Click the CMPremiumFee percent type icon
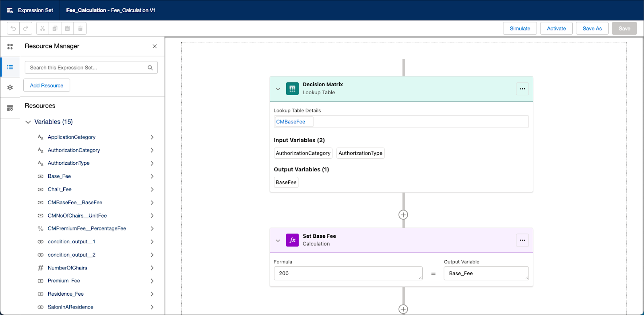 click(41, 228)
